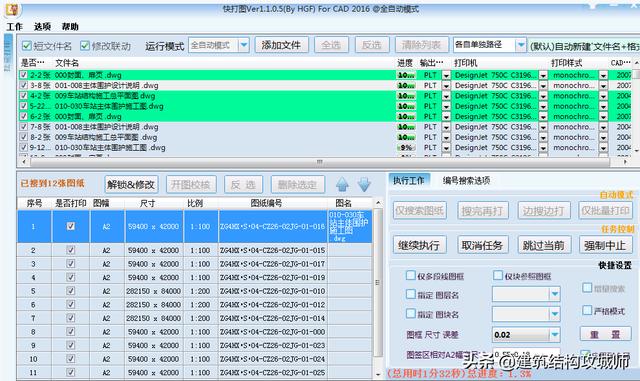Open the PLT output dropdown in the 2-2张 row
Viewport: 640px width, 381px height.
(x=446, y=76)
